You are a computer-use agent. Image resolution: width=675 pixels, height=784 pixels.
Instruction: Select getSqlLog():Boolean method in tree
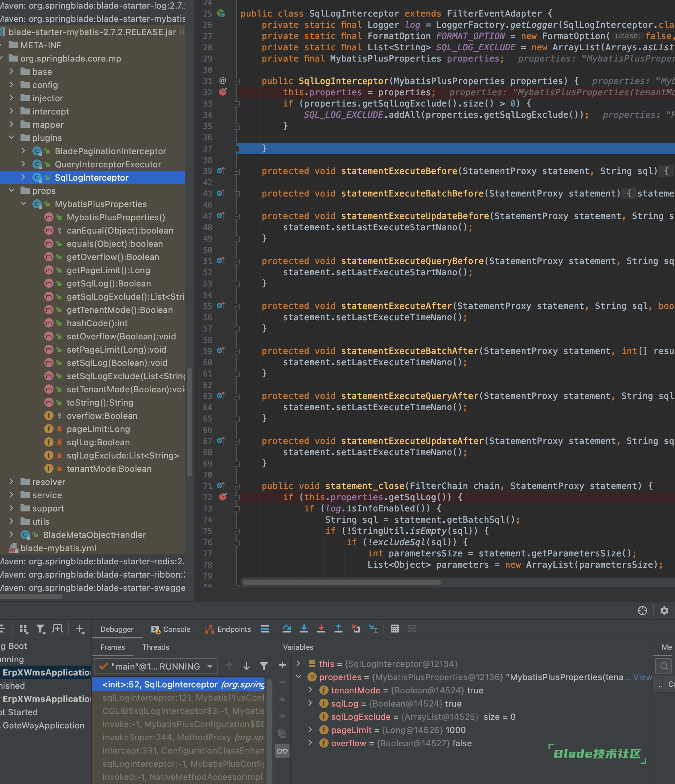click(108, 283)
